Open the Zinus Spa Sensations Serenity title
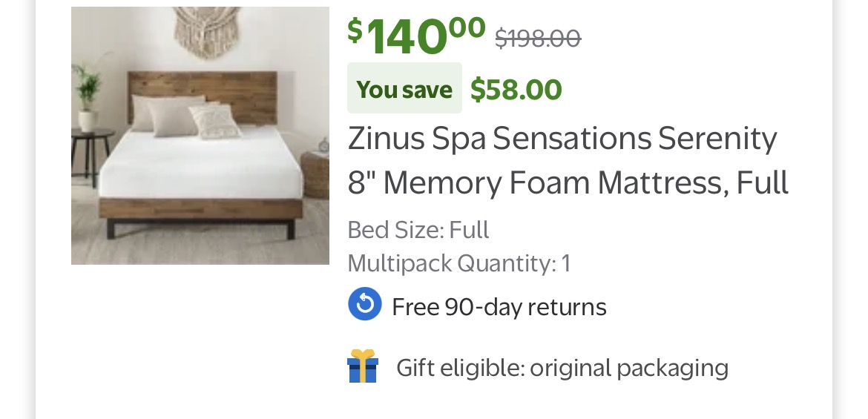The height and width of the screenshot is (419, 868). [x=562, y=139]
